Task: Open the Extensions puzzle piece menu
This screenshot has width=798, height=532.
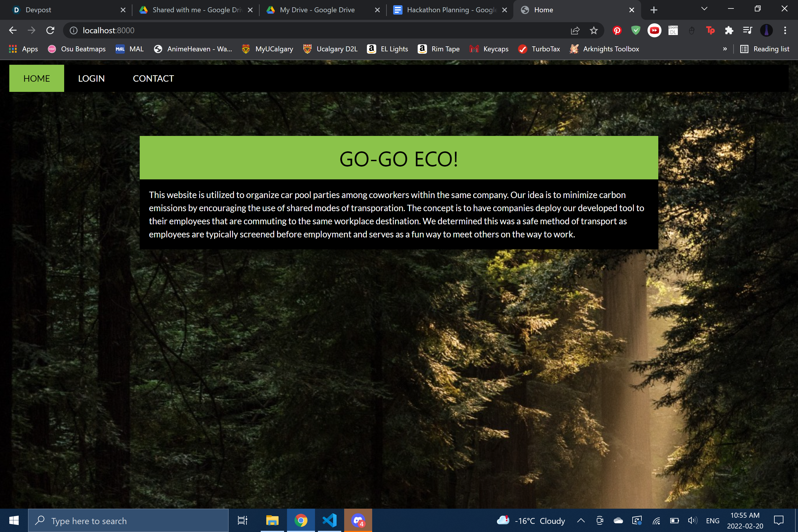Action: click(729, 31)
